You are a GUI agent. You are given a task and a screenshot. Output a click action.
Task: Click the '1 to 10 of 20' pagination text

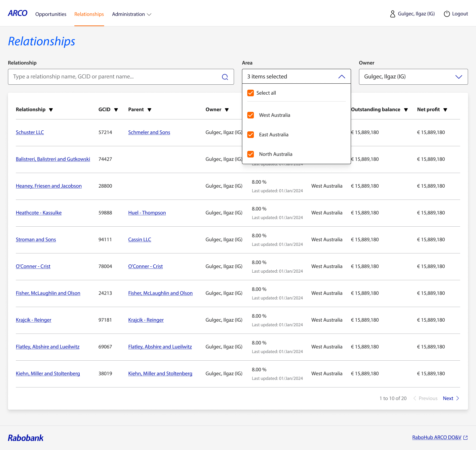click(393, 398)
